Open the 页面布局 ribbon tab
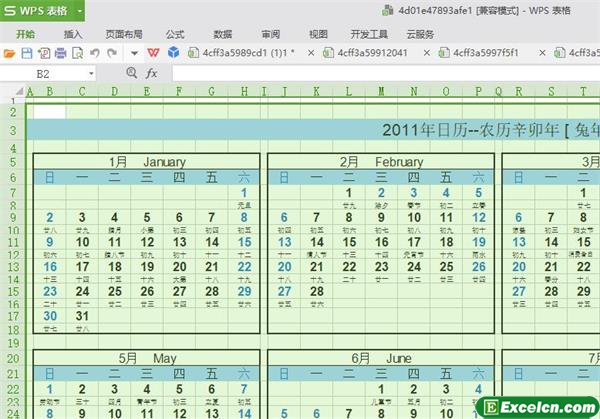The image size is (600, 419). [123, 33]
